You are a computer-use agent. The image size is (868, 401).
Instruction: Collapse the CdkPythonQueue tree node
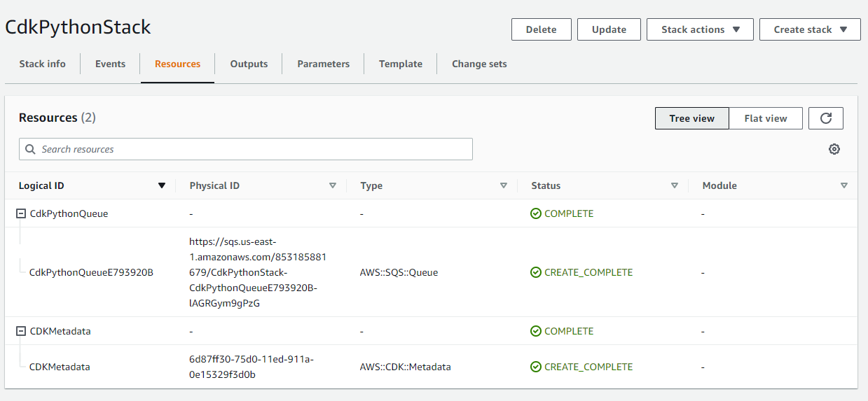point(21,213)
